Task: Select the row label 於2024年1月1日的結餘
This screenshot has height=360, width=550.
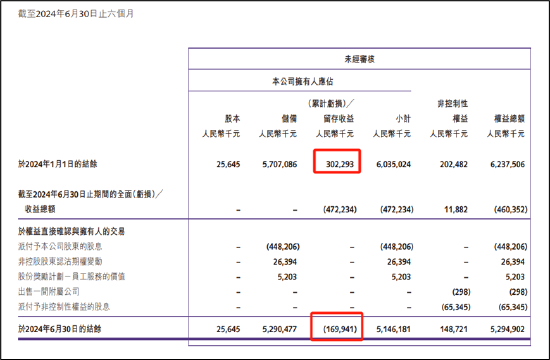Action: click(58, 164)
